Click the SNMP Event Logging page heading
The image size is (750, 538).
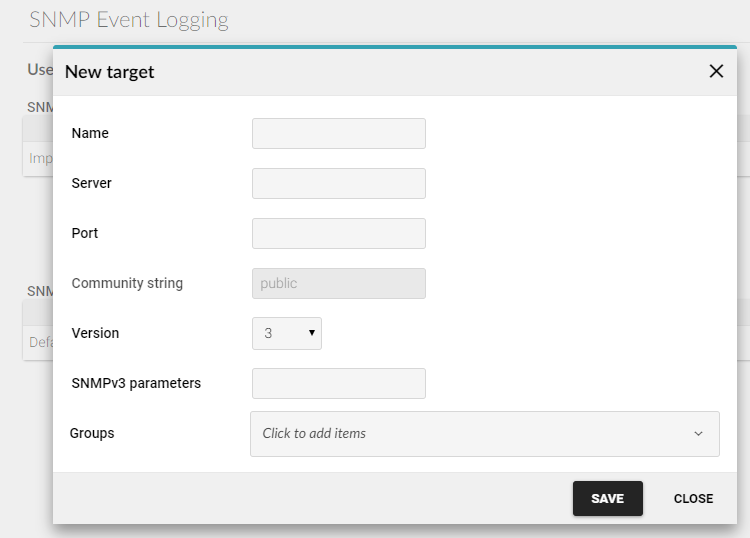[x=129, y=20]
